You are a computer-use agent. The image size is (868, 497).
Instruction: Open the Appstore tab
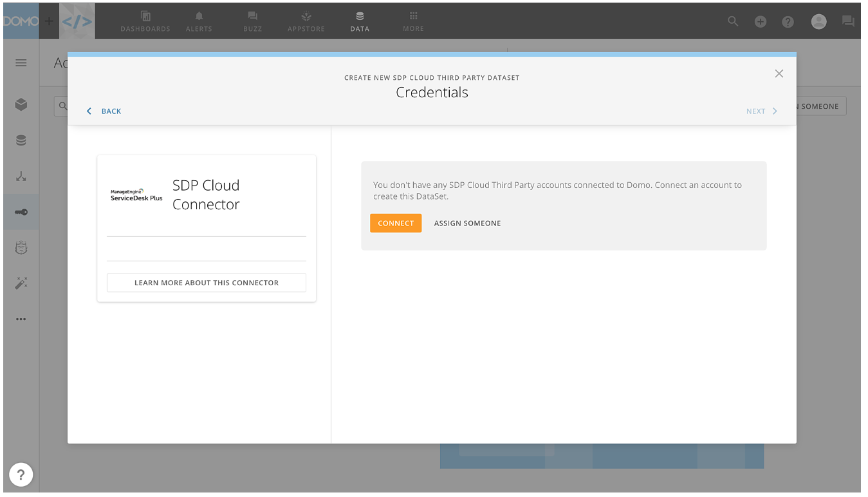tap(306, 21)
